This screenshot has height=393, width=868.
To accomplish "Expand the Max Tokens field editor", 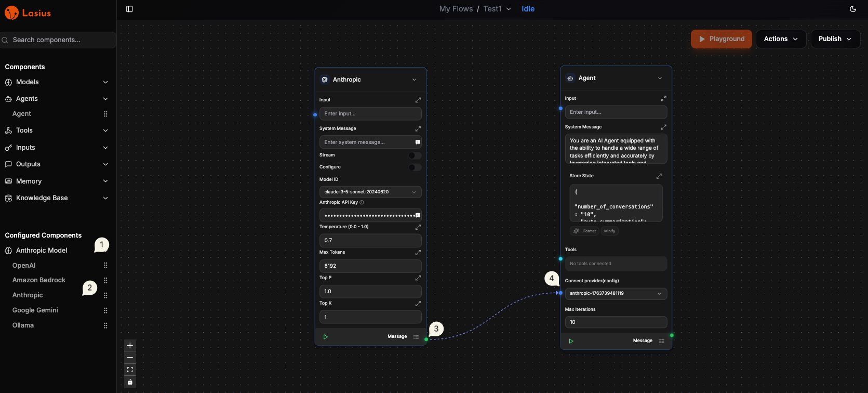I will pyautogui.click(x=418, y=252).
